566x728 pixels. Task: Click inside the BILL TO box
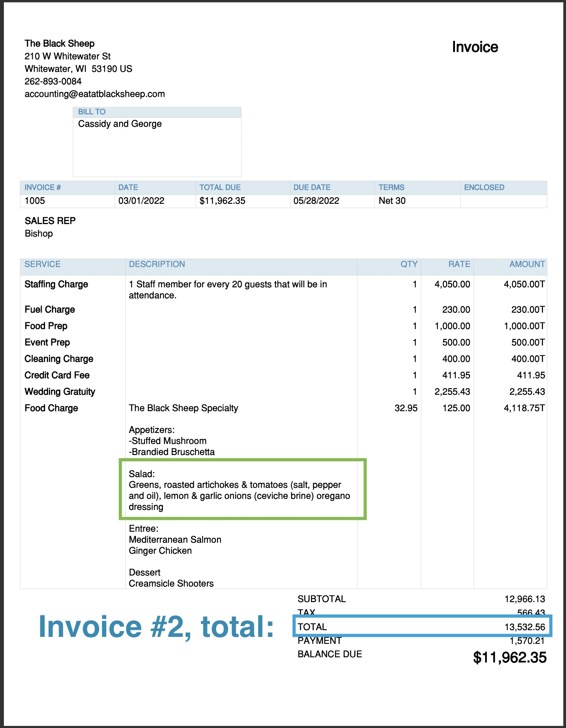(157, 147)
